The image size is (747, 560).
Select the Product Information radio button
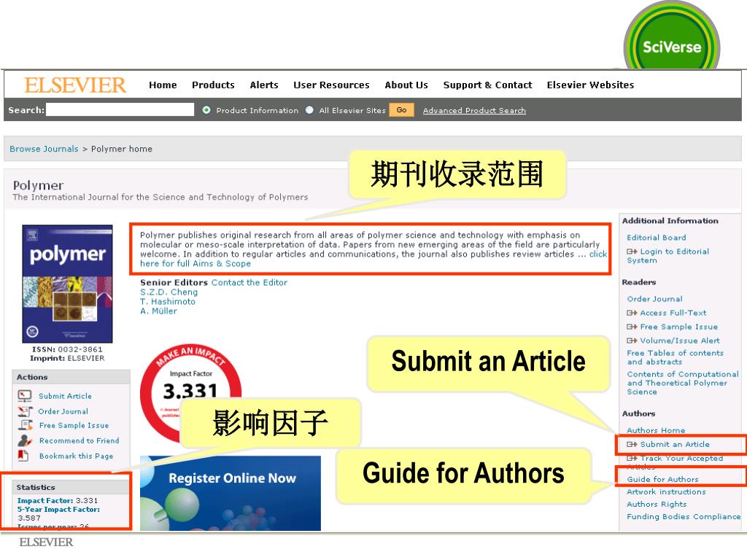pyautogui.click(x=206, y=110)
